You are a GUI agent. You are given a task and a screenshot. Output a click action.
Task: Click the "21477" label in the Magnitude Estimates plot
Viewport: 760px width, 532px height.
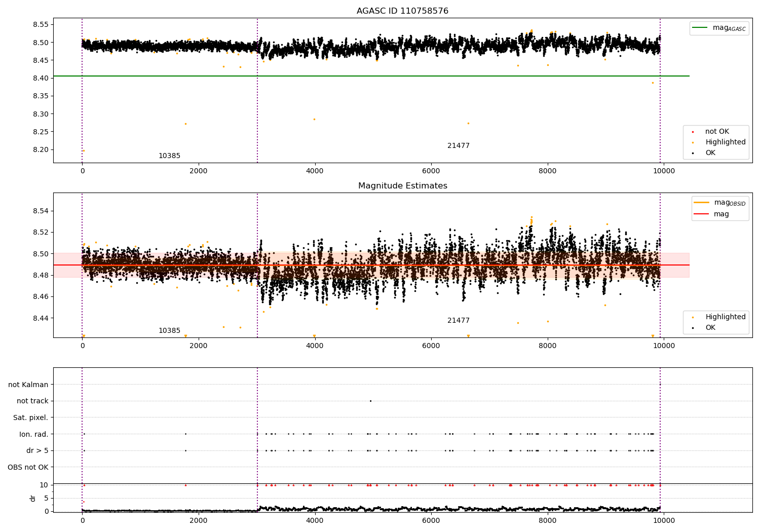tap(459, 321)
